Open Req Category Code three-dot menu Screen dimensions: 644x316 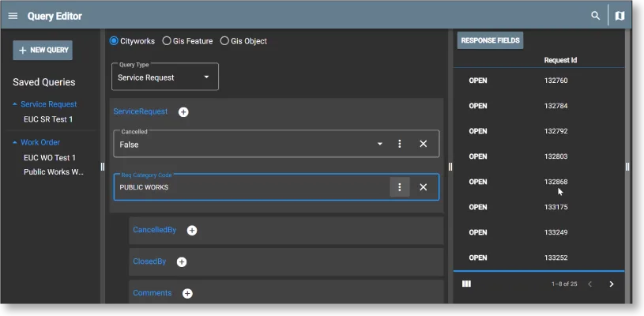pos(400,187)
